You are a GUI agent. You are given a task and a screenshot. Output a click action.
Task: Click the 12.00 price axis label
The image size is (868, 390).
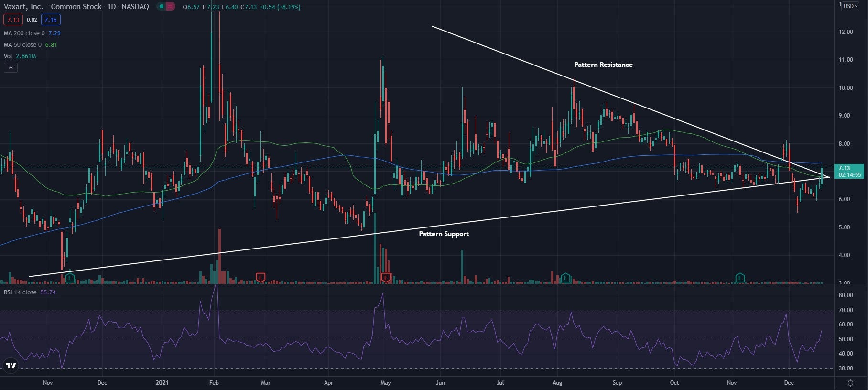pyautogui.click(x=846, y=32)
